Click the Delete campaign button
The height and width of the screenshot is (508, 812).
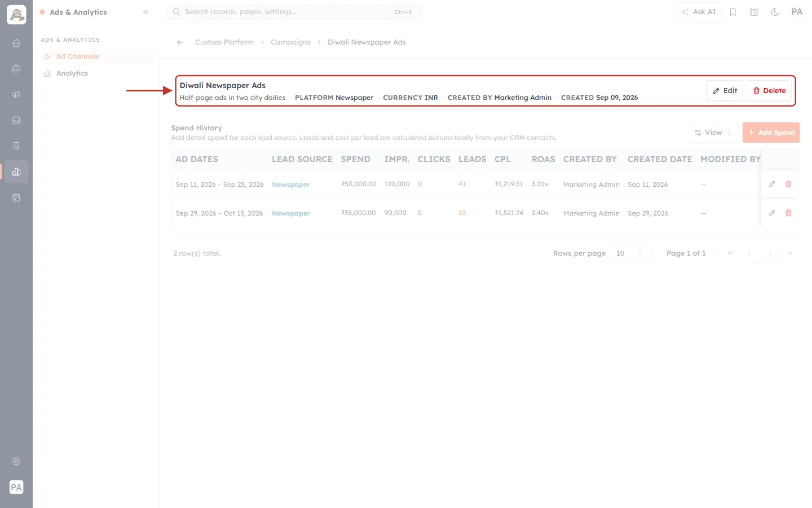(x=769, y=90)
